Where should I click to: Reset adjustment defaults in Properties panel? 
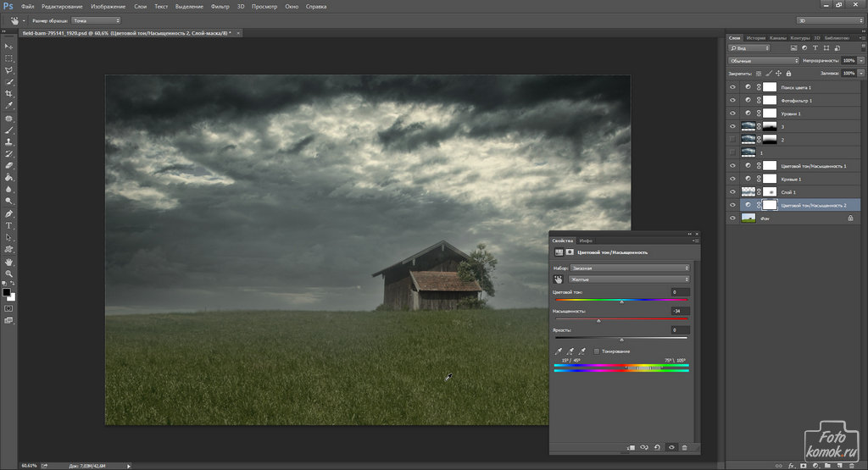click(x=657, y=447)
